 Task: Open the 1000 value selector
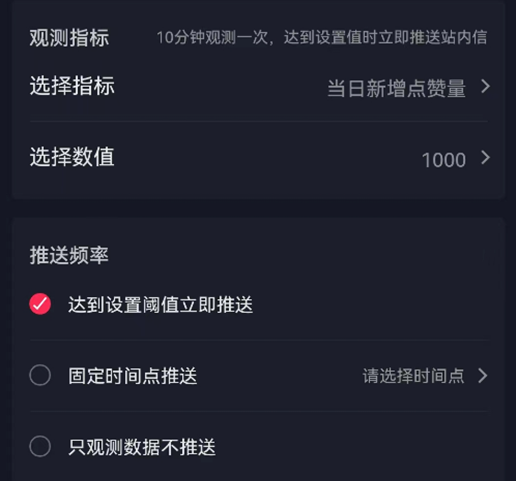pyautogui.click(x=444, y=160)
